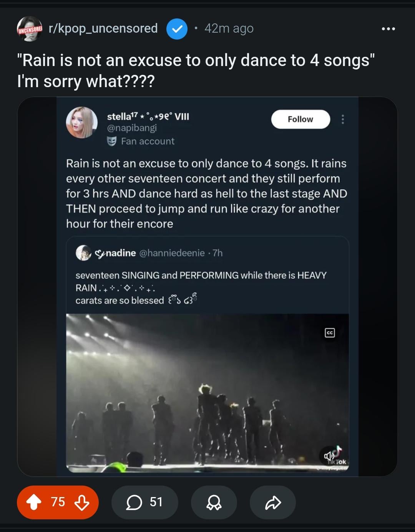This screenshot has height=532, width=415.
Task: Unmute the video with speaker icon
Action: (329, 456)
